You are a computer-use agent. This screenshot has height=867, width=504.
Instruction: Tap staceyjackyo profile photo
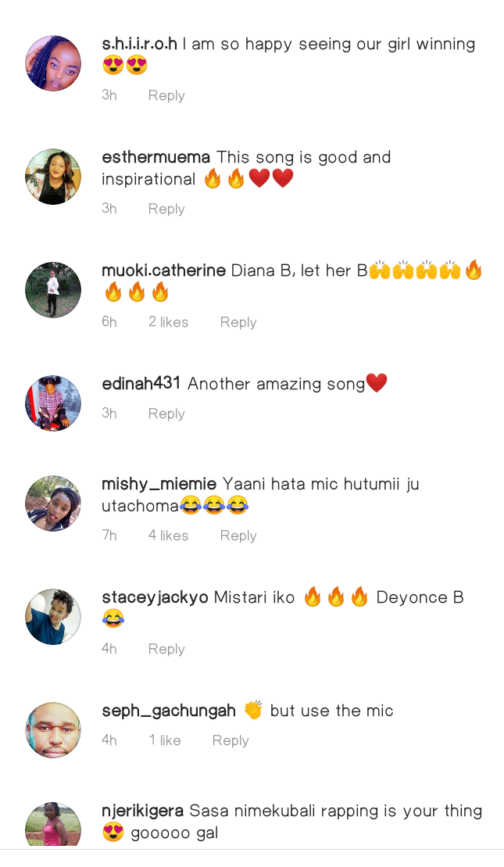(53, 617)
